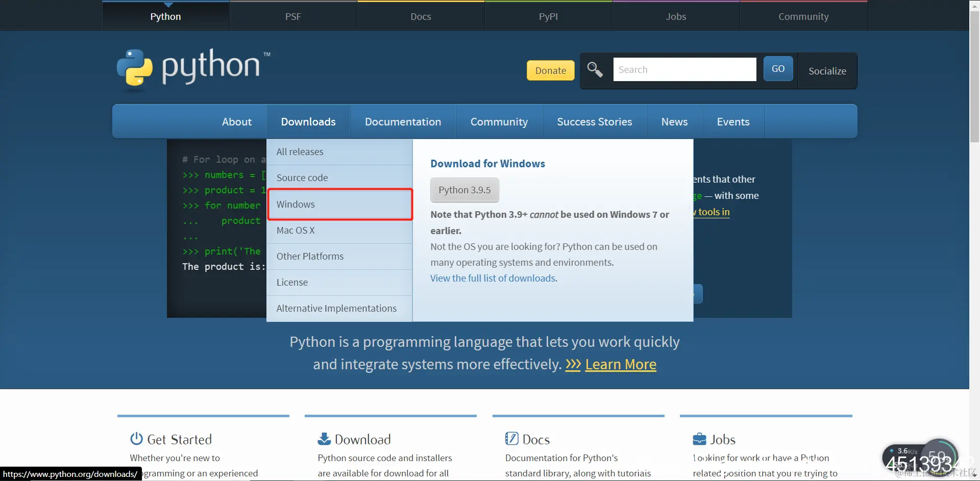Open the Docs top tab

[421, 16]
